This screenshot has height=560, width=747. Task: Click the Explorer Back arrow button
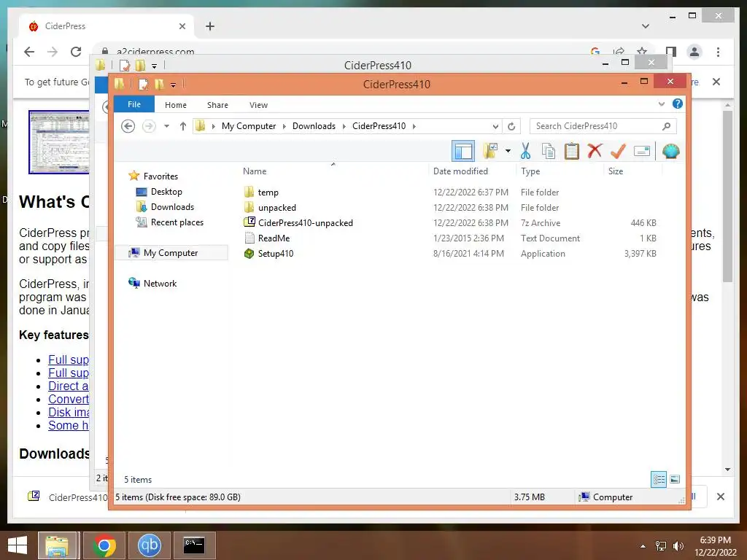128,126
